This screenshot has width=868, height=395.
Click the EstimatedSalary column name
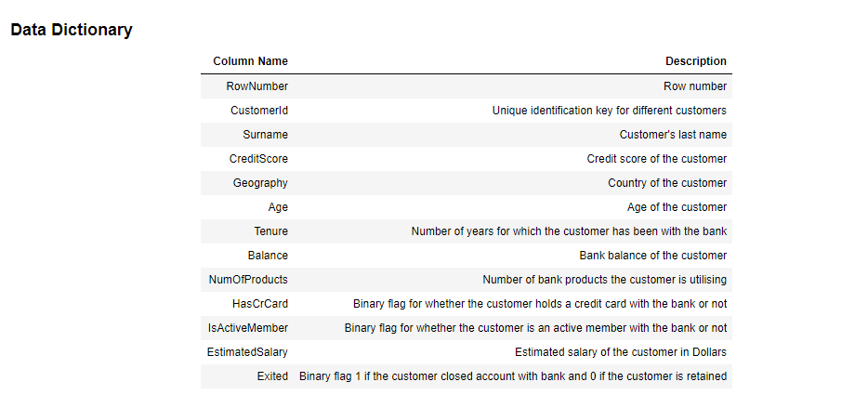tap(247, 352)
